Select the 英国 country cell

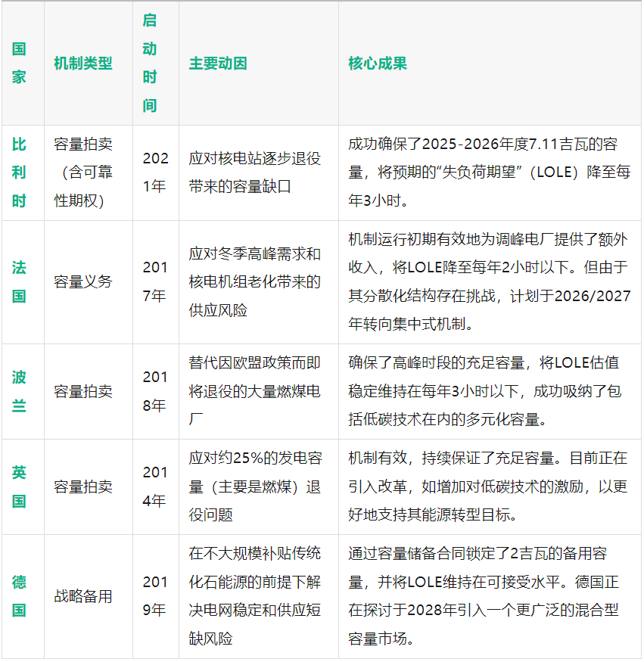click(20, 486)
